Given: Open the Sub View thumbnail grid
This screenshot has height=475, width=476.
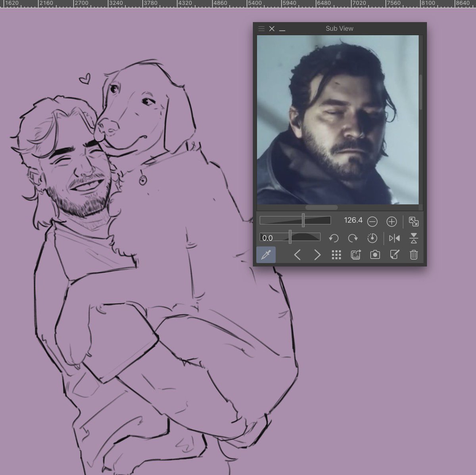Looking at the screenshot, I should click(x=336, y=255).
